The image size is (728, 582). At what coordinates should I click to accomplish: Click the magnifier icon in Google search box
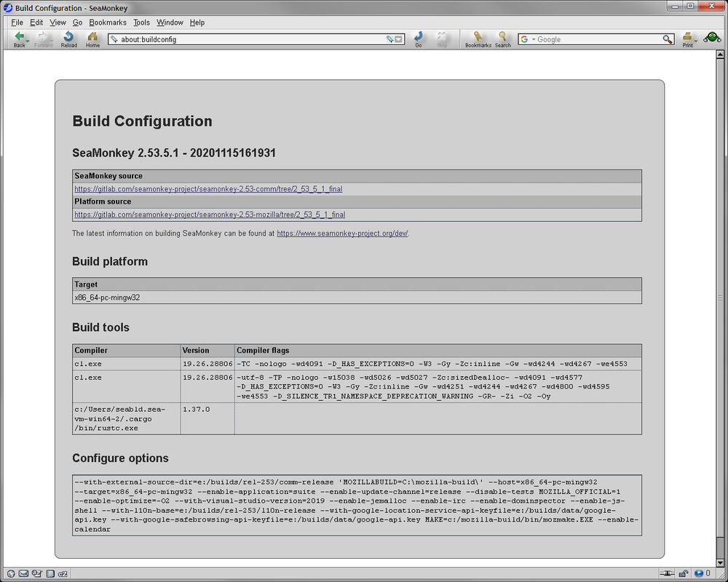[x=667, y=39]
